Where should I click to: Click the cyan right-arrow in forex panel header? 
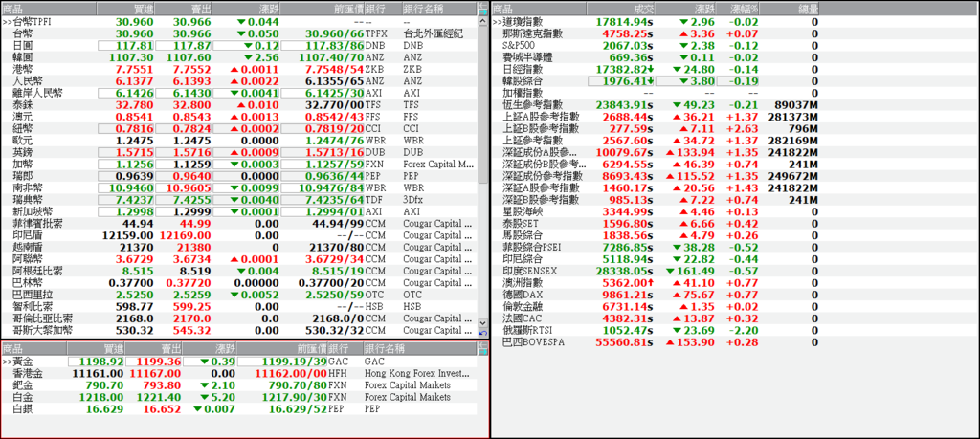483,11
